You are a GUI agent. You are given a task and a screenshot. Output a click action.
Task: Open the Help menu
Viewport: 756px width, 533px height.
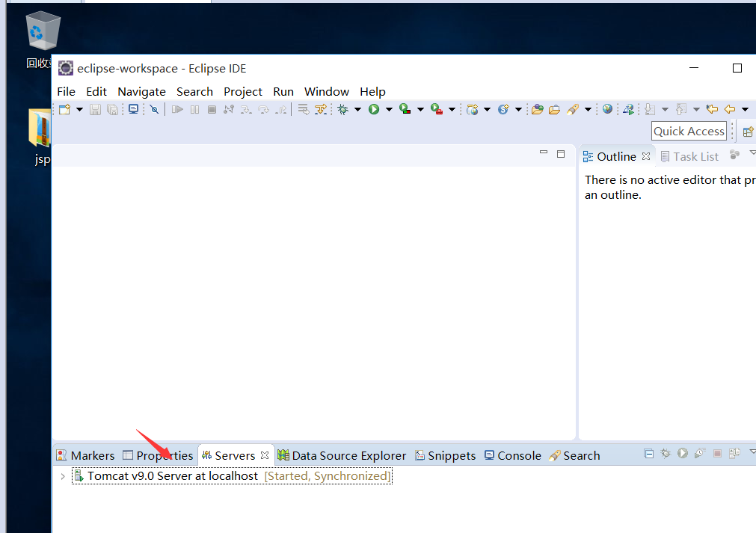pos(372,91)
